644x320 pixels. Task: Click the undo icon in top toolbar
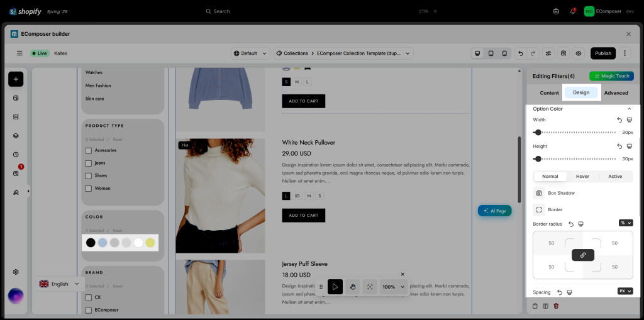(x=521, y=53)
